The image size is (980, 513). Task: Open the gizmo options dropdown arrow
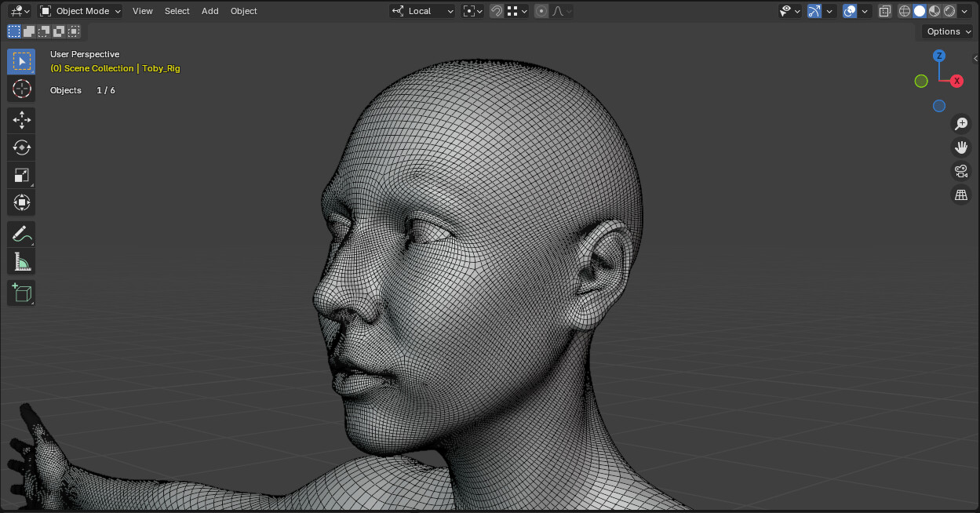829,11
